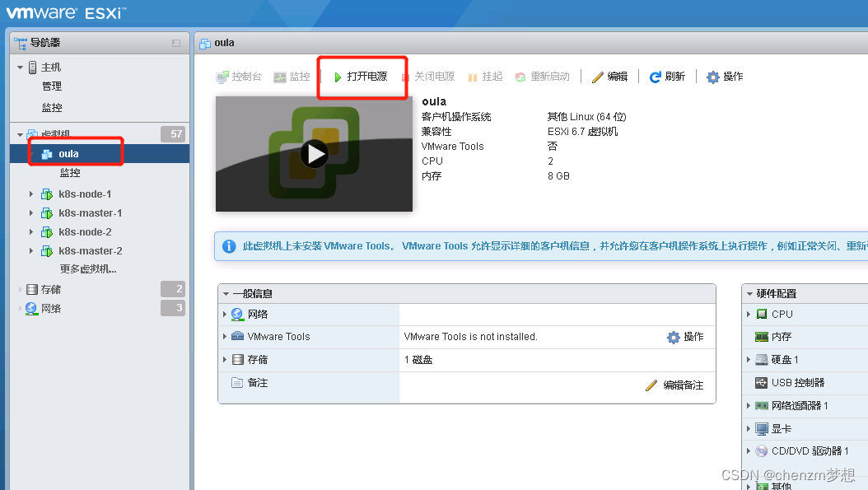Expand the 网络 row in general information
The image size is (868, 490).
(225, 315)
